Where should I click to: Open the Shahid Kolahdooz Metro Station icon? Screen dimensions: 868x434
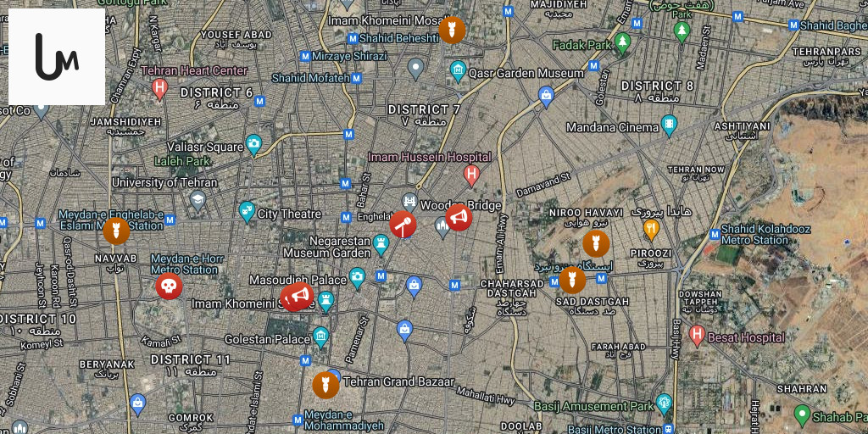[715, 234]
